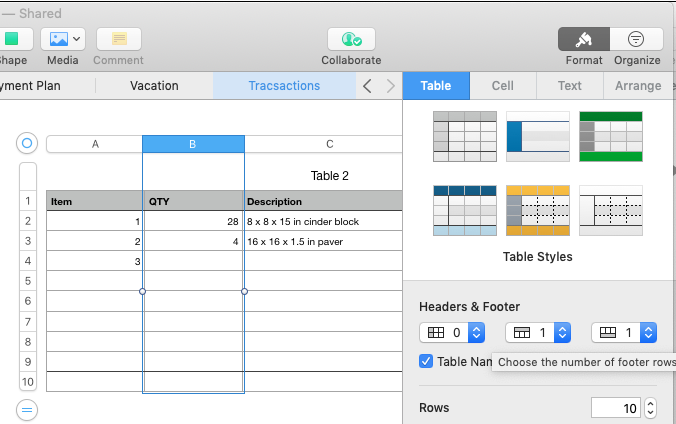The width and height of the screenshot is (676, 424).
Task: Open the Format inspector brush icon
Action: [584, 39]
